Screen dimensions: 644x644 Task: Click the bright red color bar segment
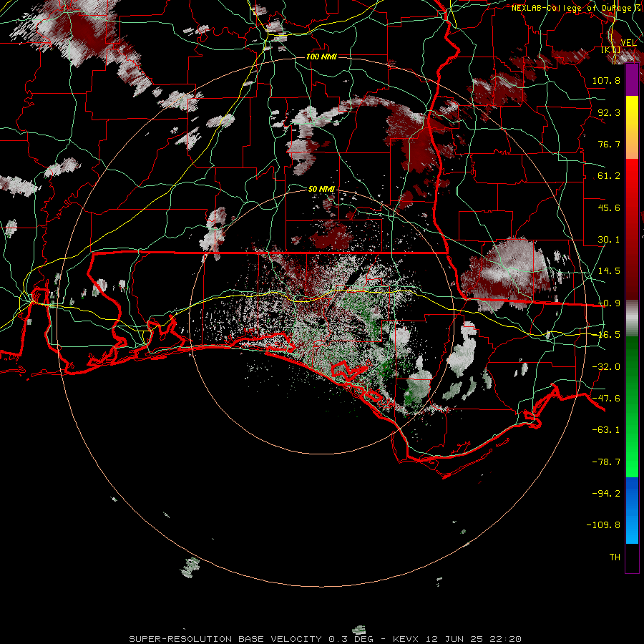pyautogui.click(x=632, y=175)
